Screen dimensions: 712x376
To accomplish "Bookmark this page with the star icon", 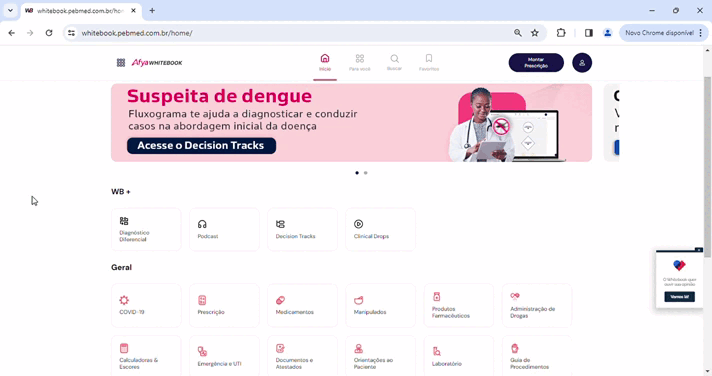I will (x=535, y=33).
